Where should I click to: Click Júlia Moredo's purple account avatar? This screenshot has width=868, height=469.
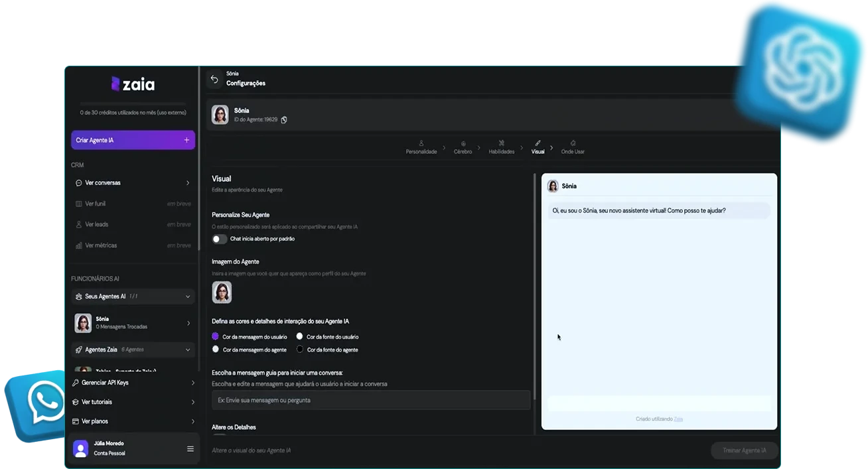81,448
